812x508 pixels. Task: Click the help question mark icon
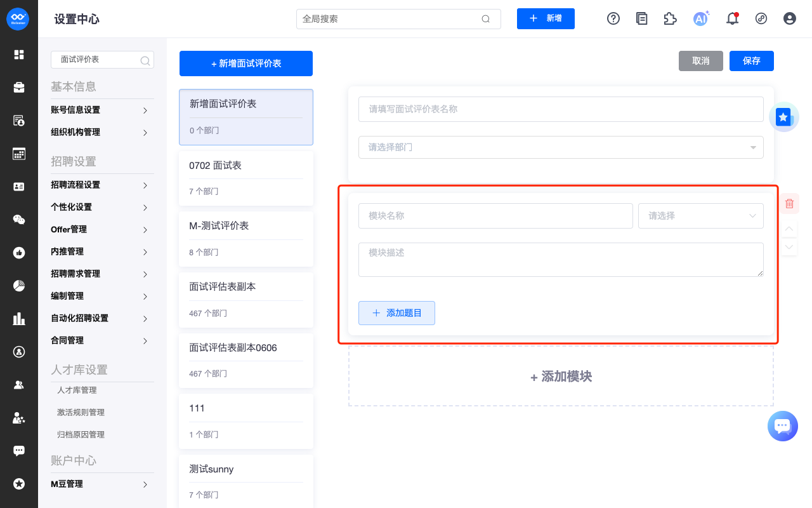click(613, 18)
